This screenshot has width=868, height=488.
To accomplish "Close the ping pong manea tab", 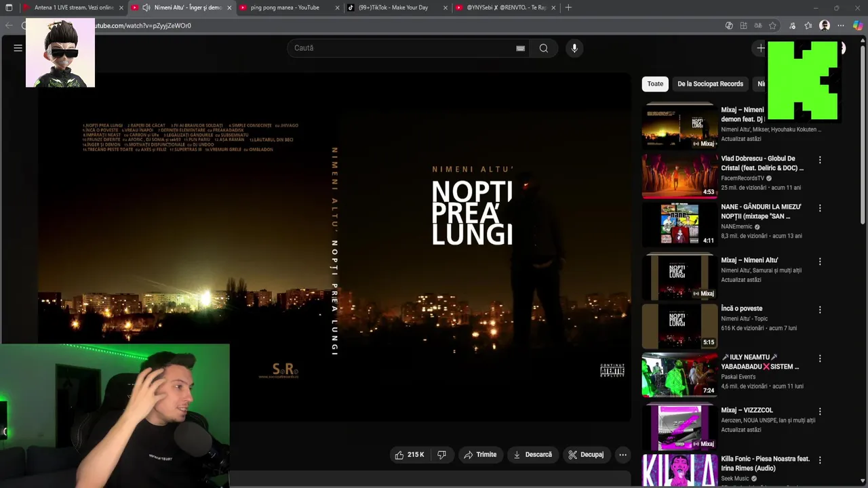I will tap(337, 7).
